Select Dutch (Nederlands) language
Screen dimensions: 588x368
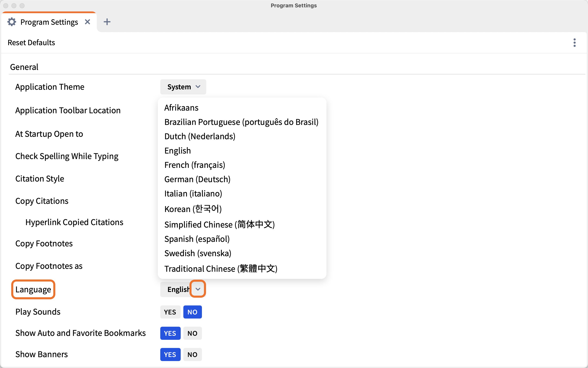[200, 136]
